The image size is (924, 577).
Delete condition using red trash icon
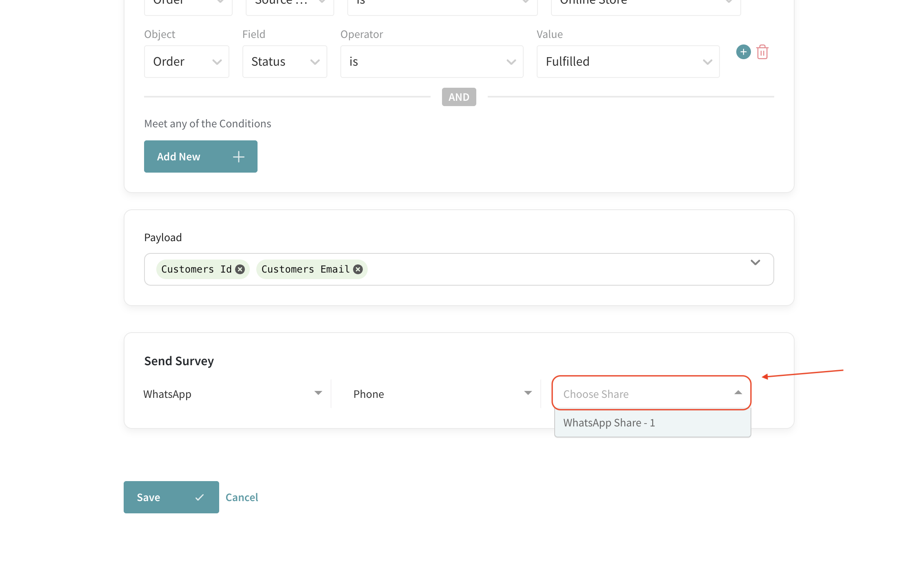(x=762, y=52)
